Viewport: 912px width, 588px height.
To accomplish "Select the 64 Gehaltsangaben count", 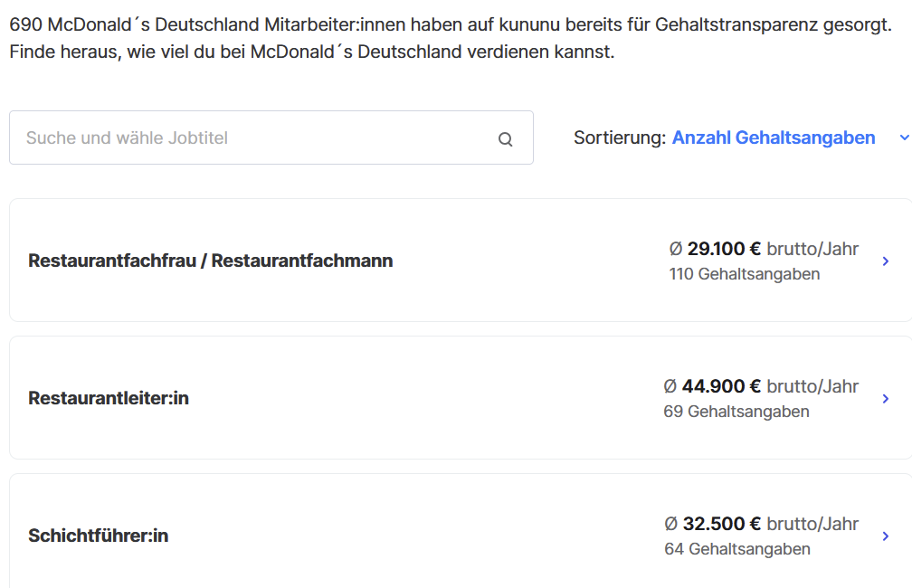I will [x=737, y=549].
